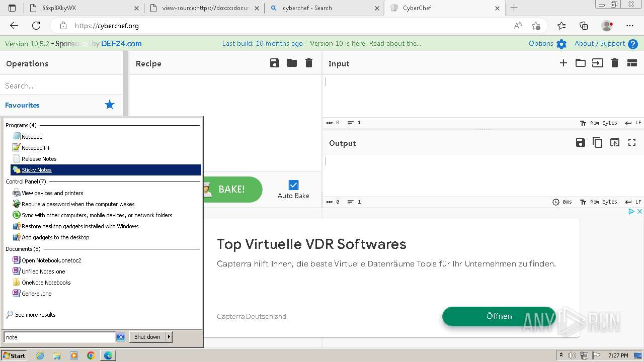Load a recipe using the folder icon
Viewport: 644px width, 362px height.
click(292, 63)
